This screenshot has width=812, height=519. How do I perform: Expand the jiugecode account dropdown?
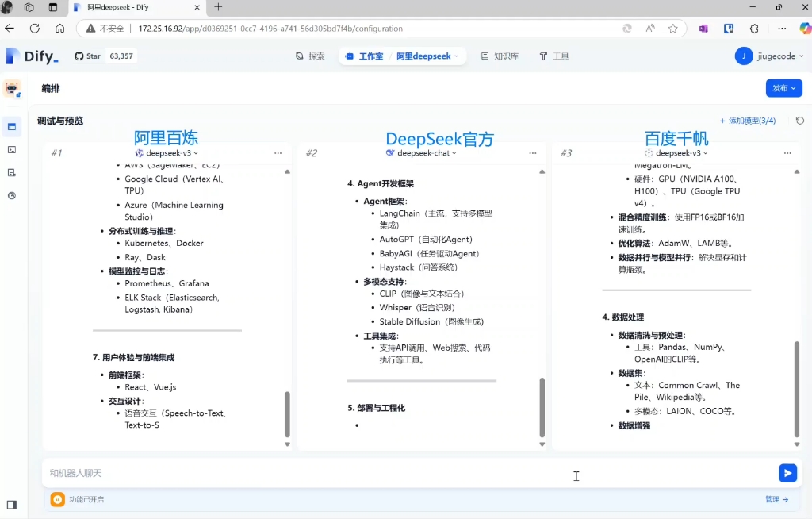[767, 56]
